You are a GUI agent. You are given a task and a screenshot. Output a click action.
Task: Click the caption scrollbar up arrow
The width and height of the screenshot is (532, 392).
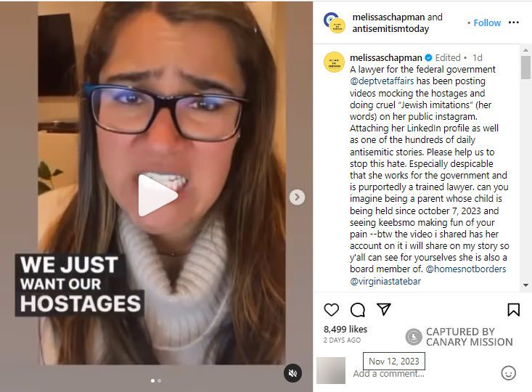point(525,50)
